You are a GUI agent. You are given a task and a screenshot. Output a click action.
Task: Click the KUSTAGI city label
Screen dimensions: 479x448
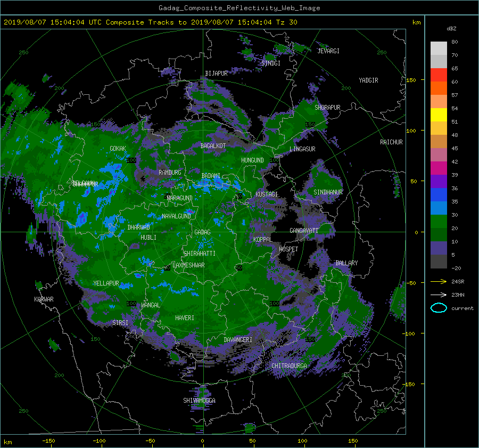pyautogui.click(x=267, y=194)
